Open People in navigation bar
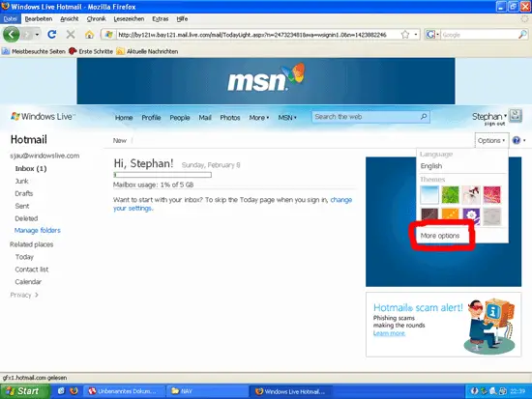 coord(180,118)
